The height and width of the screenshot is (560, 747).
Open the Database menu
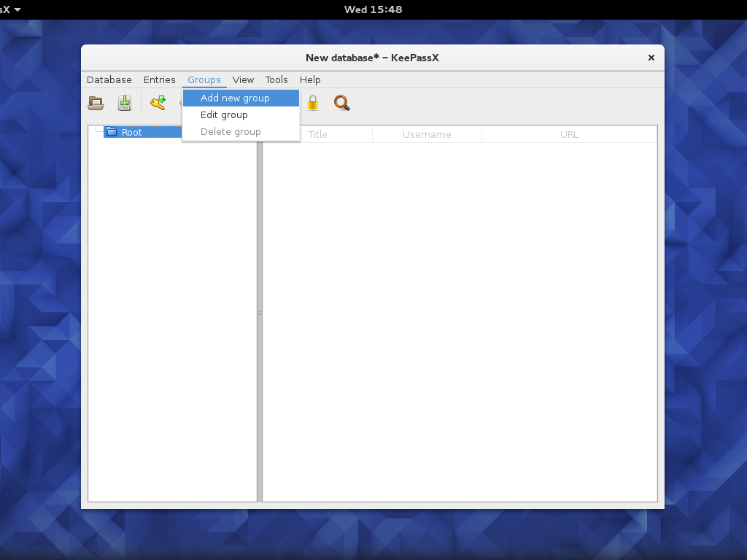[x=109, y=79]
